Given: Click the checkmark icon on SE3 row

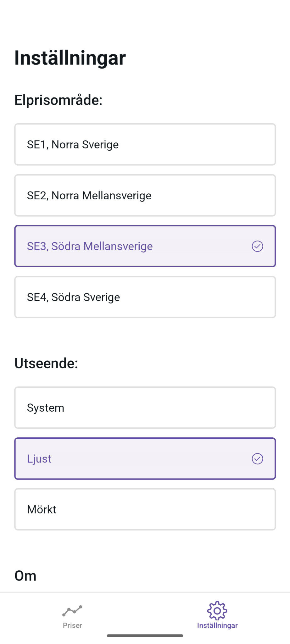Looking at the screenshot, I should [x=257, y=246].
